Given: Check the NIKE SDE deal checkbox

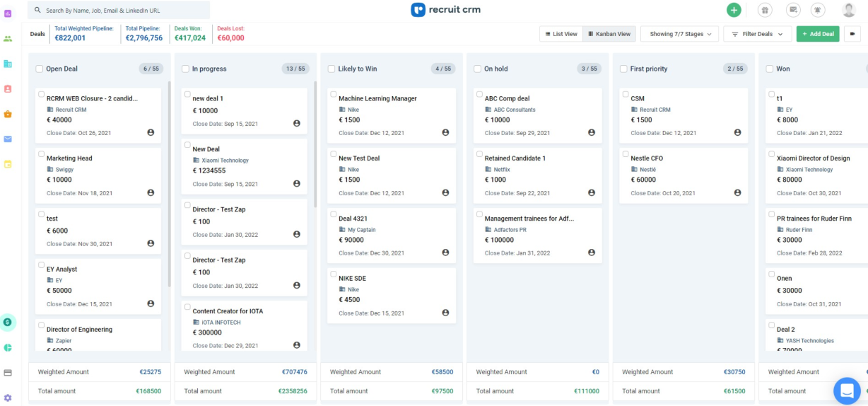Looking at the screenshot, I should [333, 274].
